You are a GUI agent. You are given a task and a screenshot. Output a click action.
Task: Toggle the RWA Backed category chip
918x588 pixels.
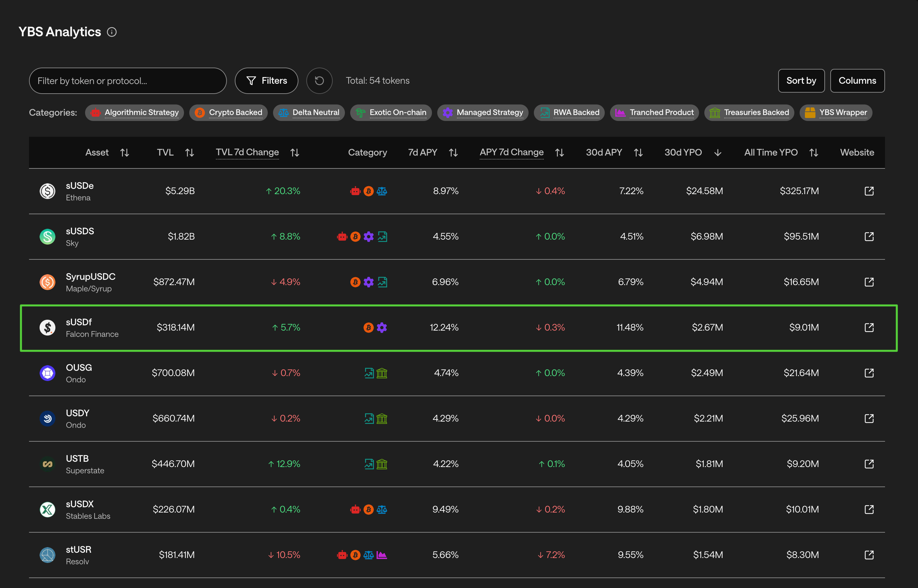pos(569,112)
